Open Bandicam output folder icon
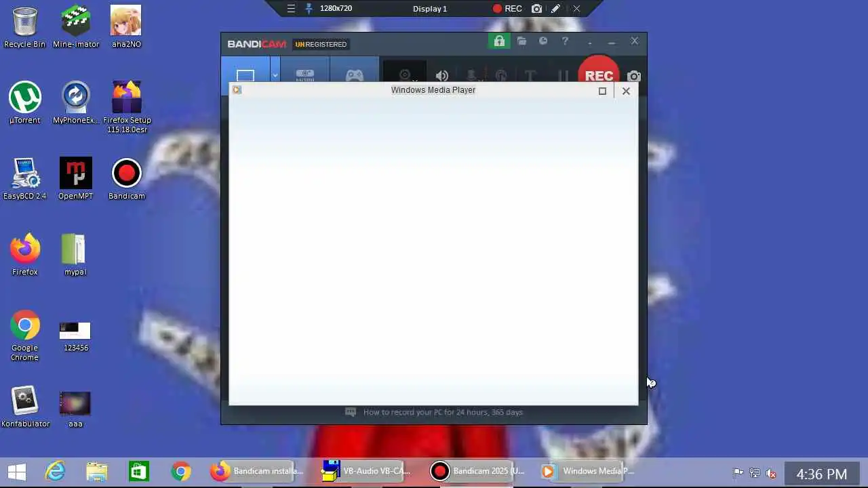The height and width of the screenshot is (488, 868). (521, 41)
